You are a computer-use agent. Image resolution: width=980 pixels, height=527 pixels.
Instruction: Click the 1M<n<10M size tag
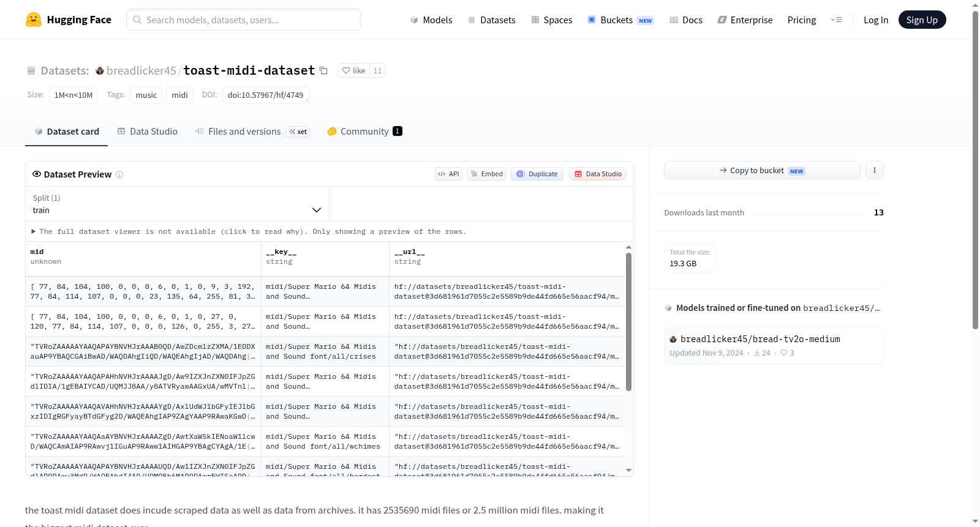pyautogui.click(x=73, y=95)
